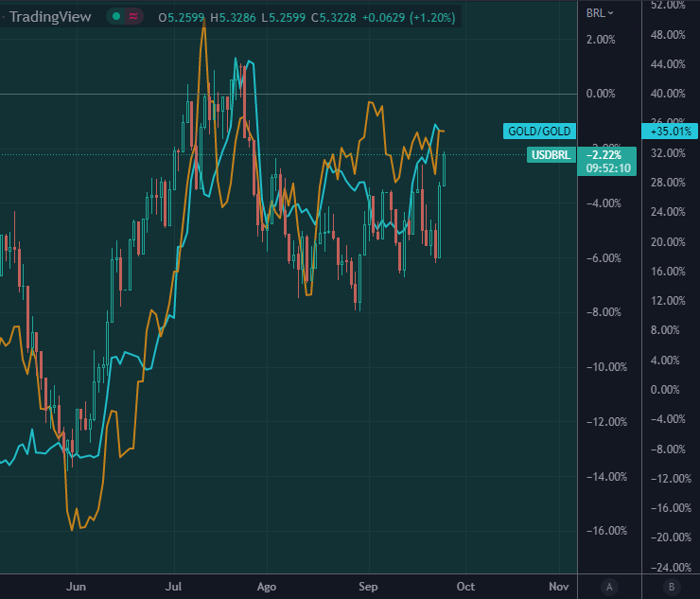Viewport: 700px width, 599px height.
Task: Click the USDBRL symbol label
Action: click(551, 154)
